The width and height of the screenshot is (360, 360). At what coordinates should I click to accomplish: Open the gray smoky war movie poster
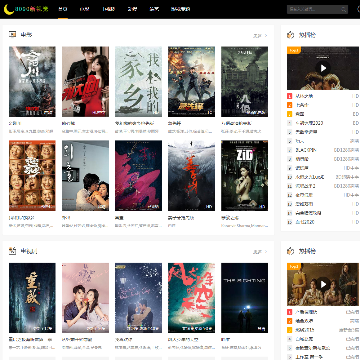pos(32,82)
